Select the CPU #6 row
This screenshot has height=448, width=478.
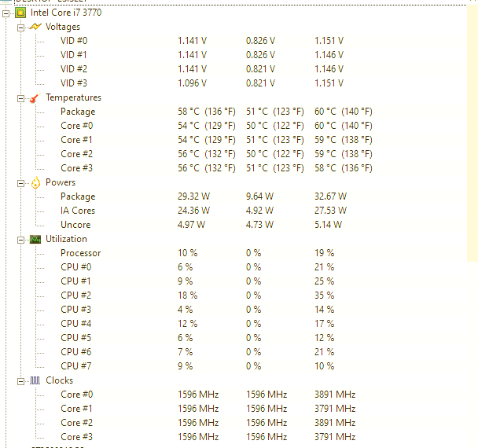(76, 352)
